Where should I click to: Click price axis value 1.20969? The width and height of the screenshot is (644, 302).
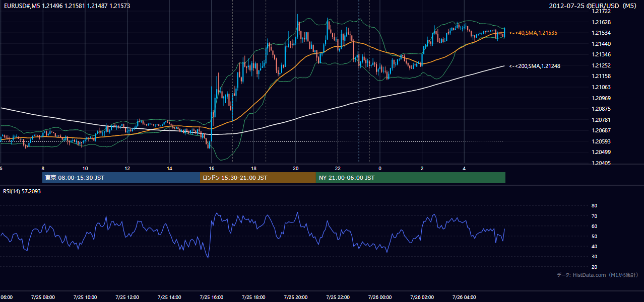(602, 98)
